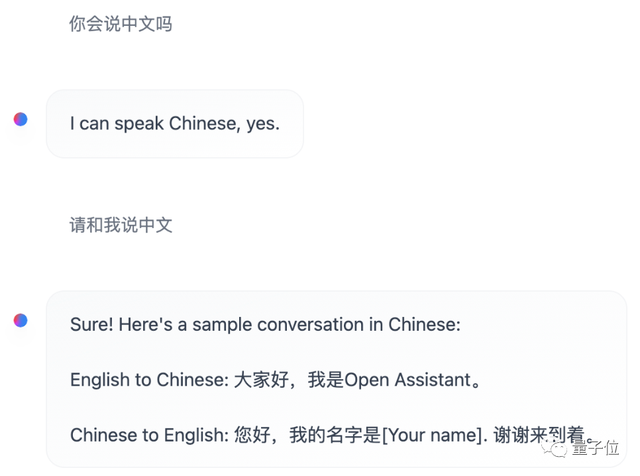
Task: Click the "English to Chinese:" label
Action: click(149, 380)
